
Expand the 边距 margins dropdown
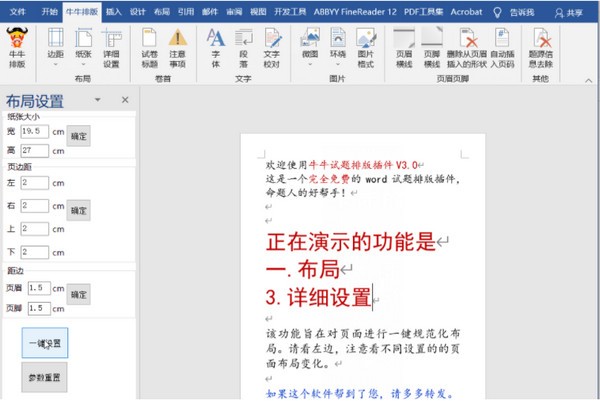point(56,47)
